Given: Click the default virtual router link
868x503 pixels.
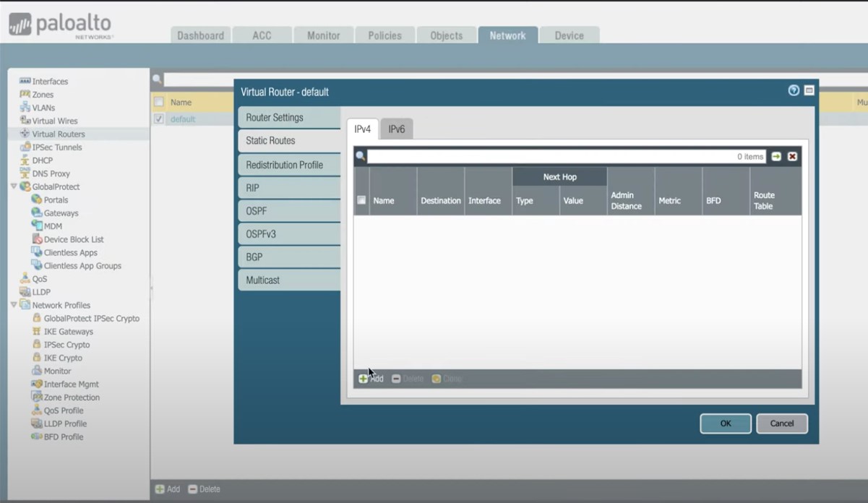Looking at the screenshot, I should [183, 119].
